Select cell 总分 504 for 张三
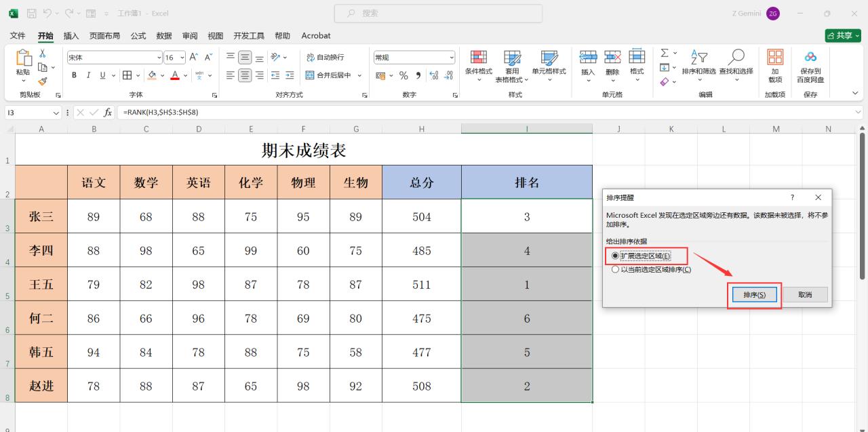 click(422, 216)
